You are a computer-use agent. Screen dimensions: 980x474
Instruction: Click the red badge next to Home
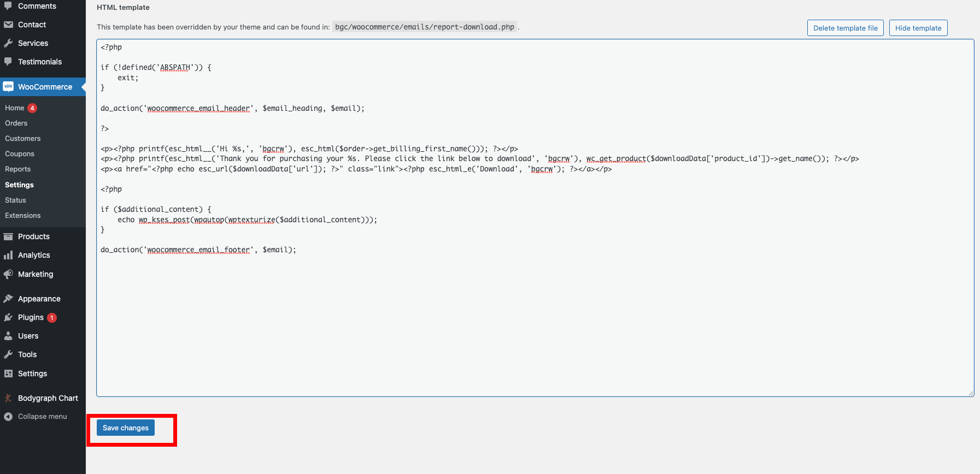(x=32, y=108)
